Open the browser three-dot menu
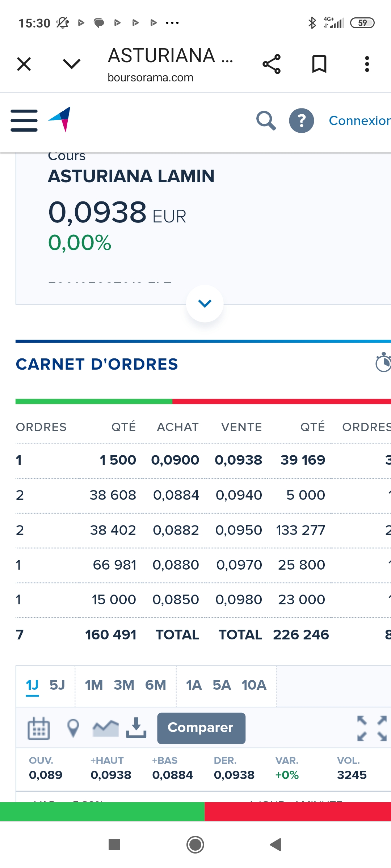Viewport: 391px width, 868px height. [x=367, y=64]
